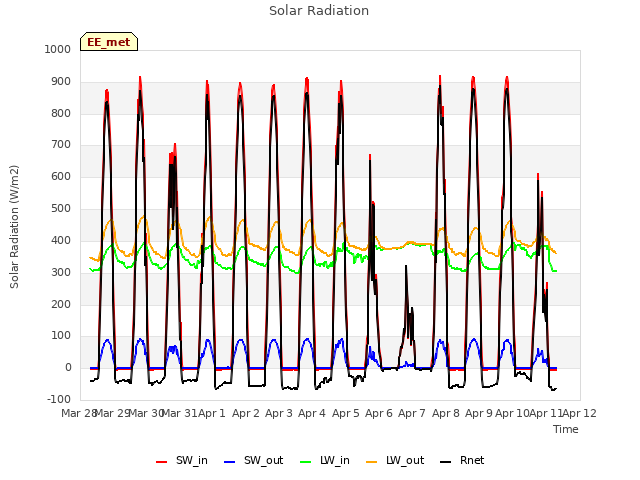640x480 pixels.
Task: Click the Apr 4 x-axis date label
Action: pos(312,413)
